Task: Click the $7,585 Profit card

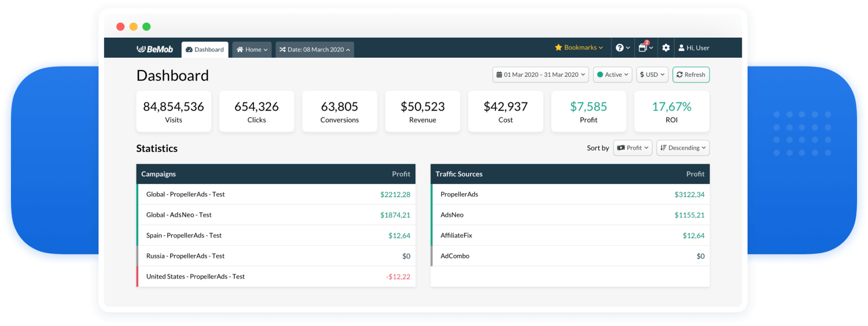Action: tap(589, 112)
